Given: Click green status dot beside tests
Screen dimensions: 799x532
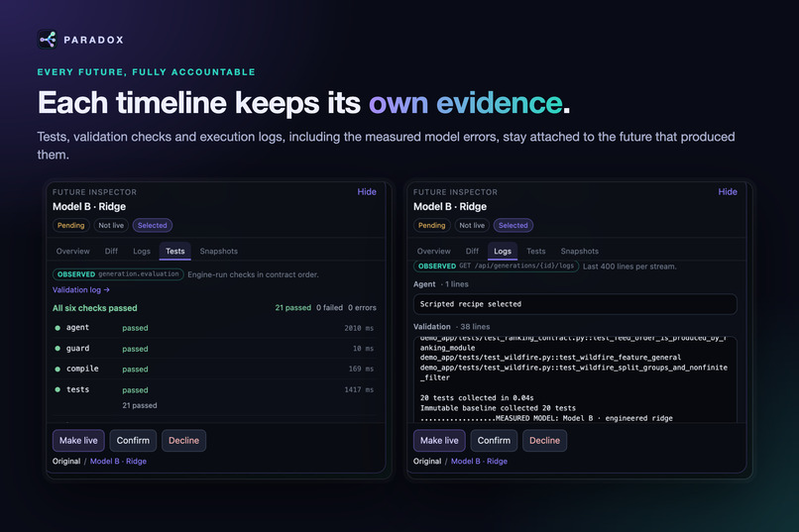Looking at the screenshot, I should click(57, 389).
